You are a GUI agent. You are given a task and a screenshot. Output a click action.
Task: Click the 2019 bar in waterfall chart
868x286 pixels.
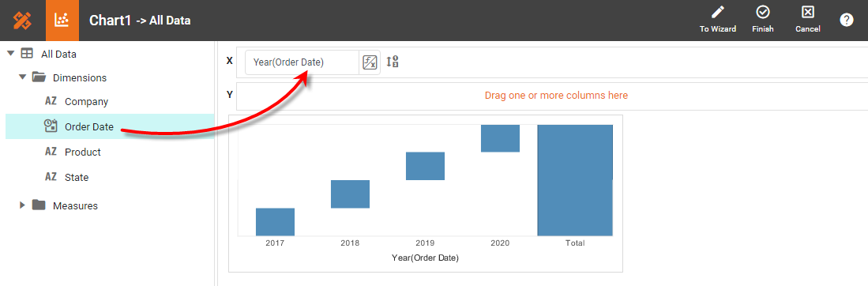425,166
